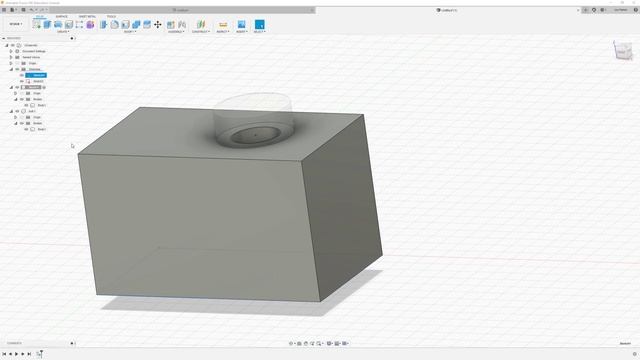Screen dimensions: 640x360
Task: Collapse the highlighted first component node
Action: (11, 87)
